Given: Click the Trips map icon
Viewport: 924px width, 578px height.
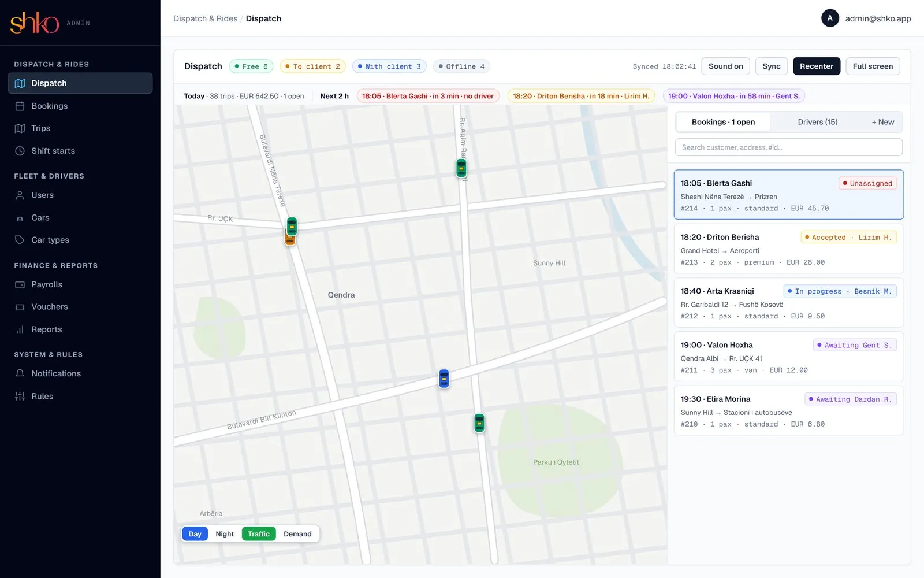Looking at the screenshot, I should tap(20, 128).
